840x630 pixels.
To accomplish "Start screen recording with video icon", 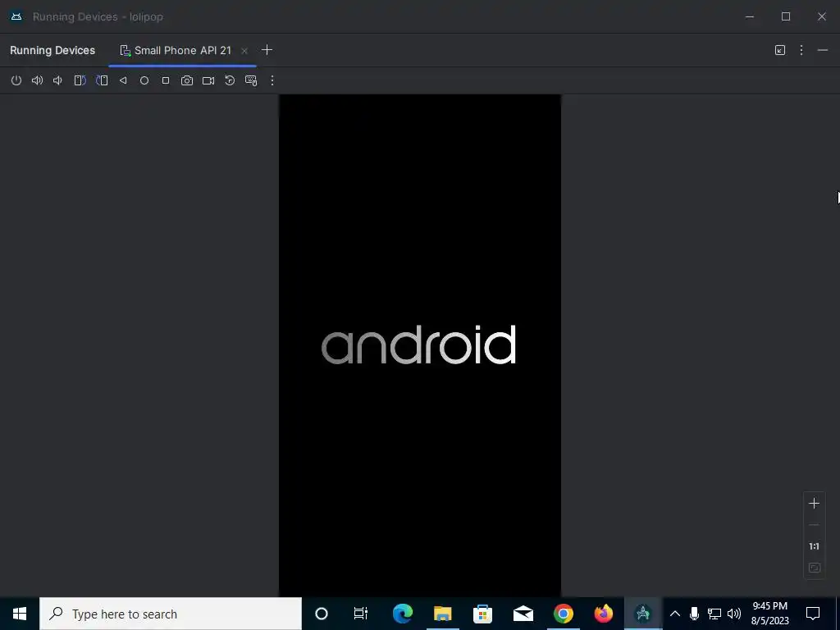I will tap(208, 80).
